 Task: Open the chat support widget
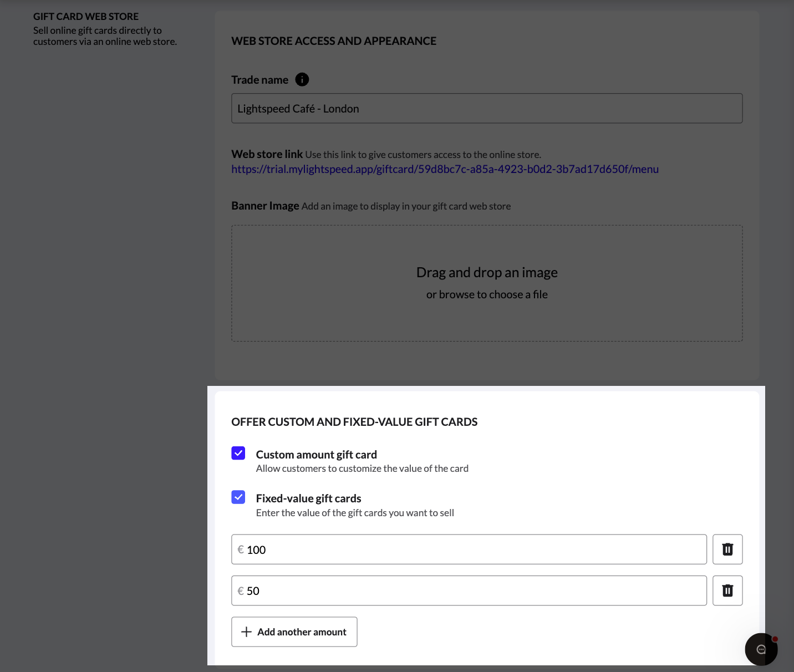tap(761, 649)
